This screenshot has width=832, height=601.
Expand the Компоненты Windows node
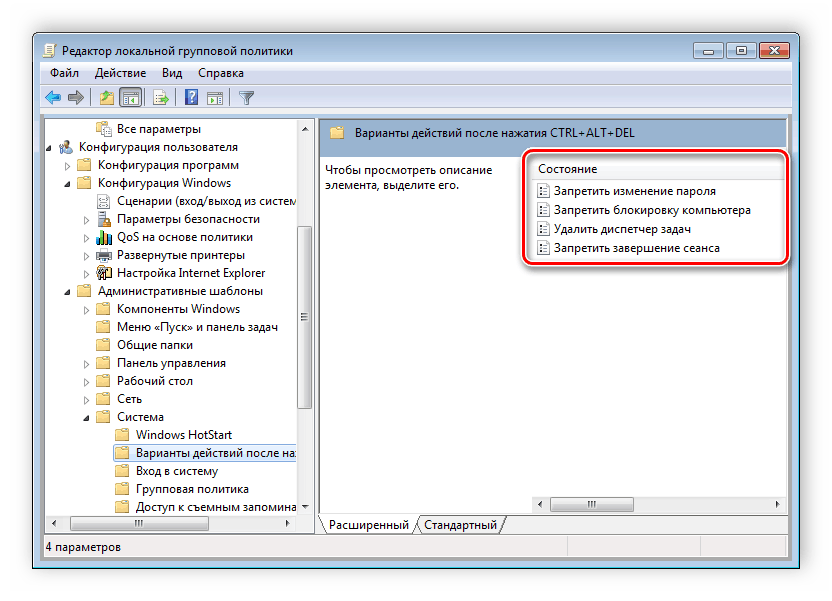point(86,310)
